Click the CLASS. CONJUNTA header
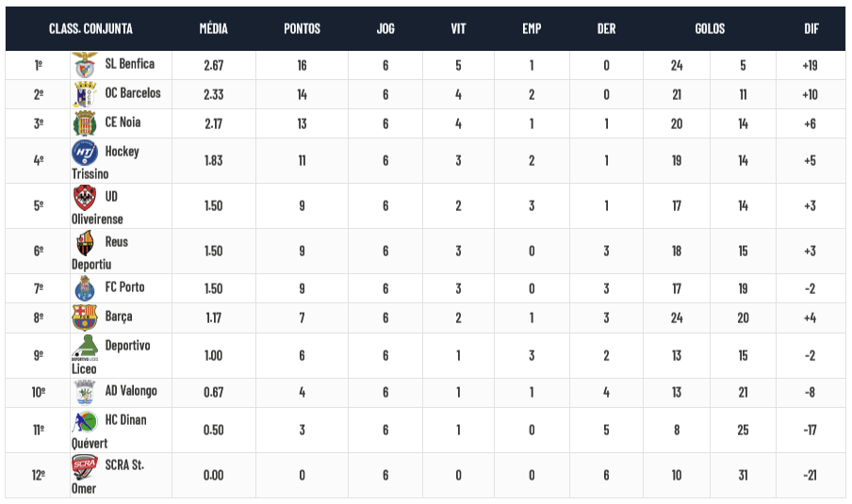 pyautogui.click(x=90, y=29)
